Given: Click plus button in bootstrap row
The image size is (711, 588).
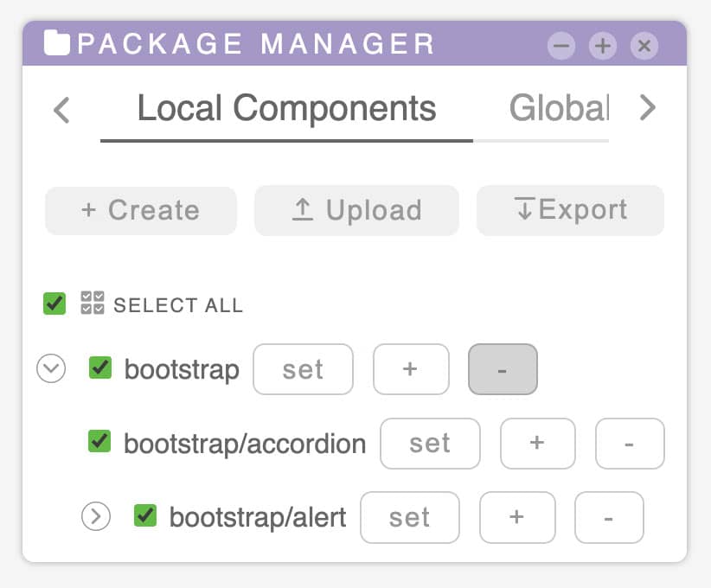Looking at the screenshot, I should (x=411, y=369).
